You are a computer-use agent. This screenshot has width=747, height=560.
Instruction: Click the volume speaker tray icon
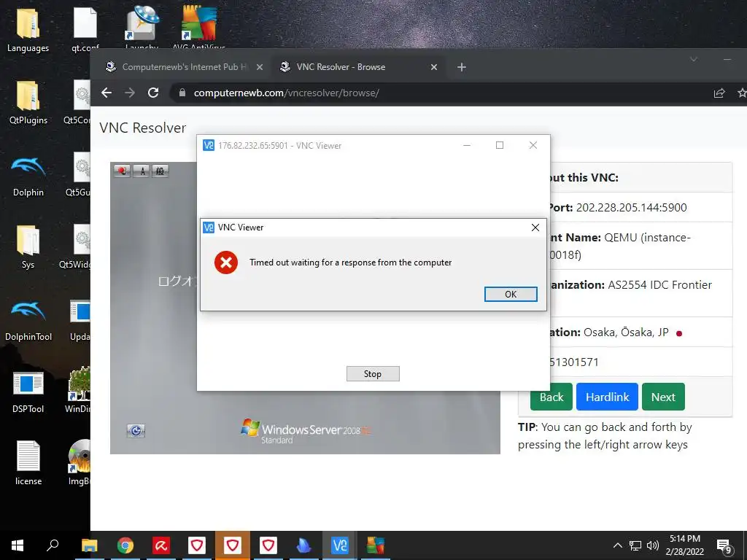[x=652, y=545]
